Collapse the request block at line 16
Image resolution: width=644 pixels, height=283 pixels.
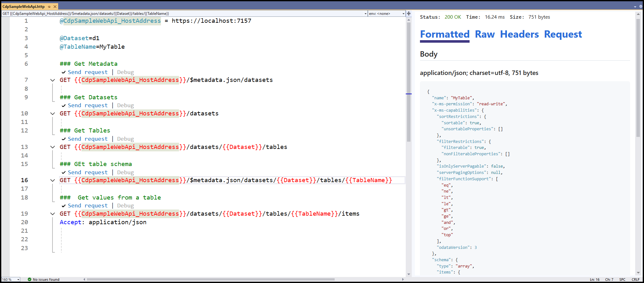click(52, 180)
